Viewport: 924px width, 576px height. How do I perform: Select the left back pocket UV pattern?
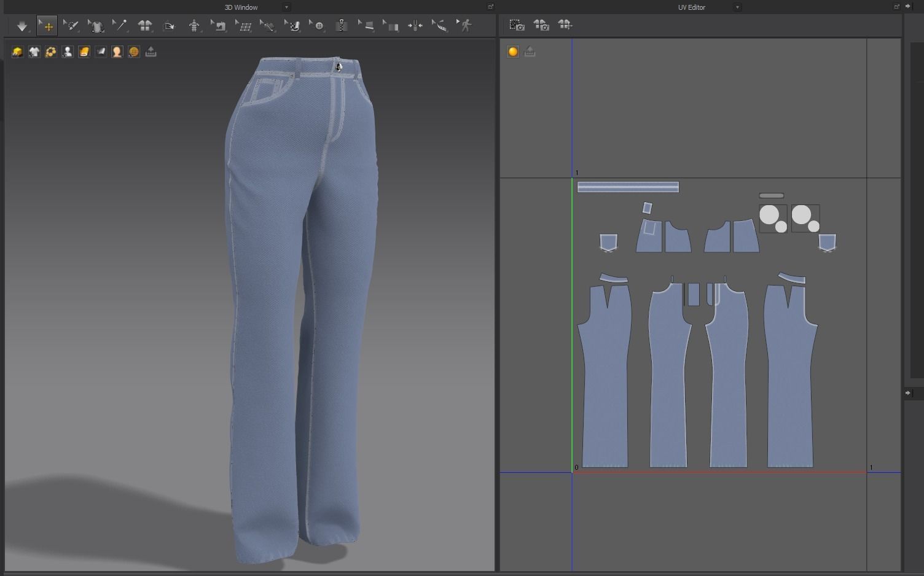click(x=608, y=243)
